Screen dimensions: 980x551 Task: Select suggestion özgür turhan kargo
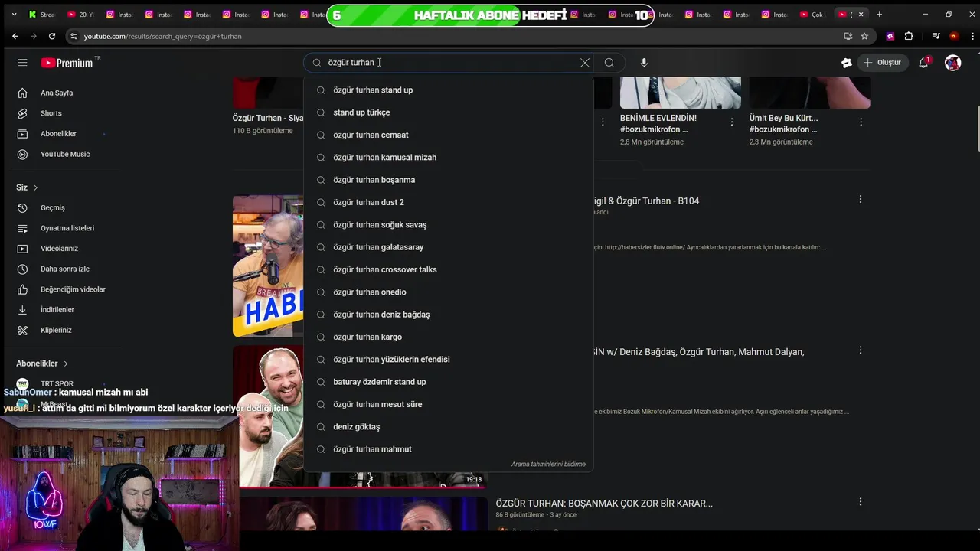coord(448,337)
